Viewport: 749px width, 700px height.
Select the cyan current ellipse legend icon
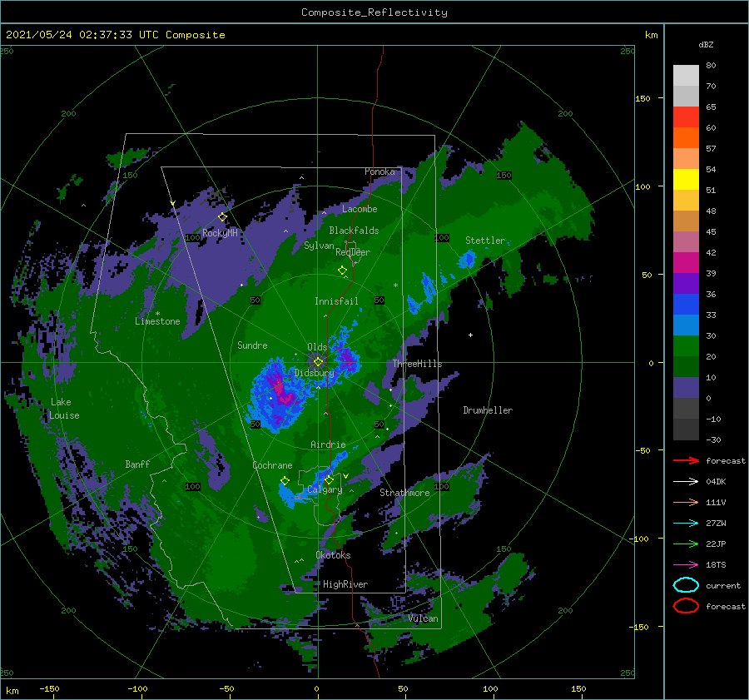[x=686, y=585]
